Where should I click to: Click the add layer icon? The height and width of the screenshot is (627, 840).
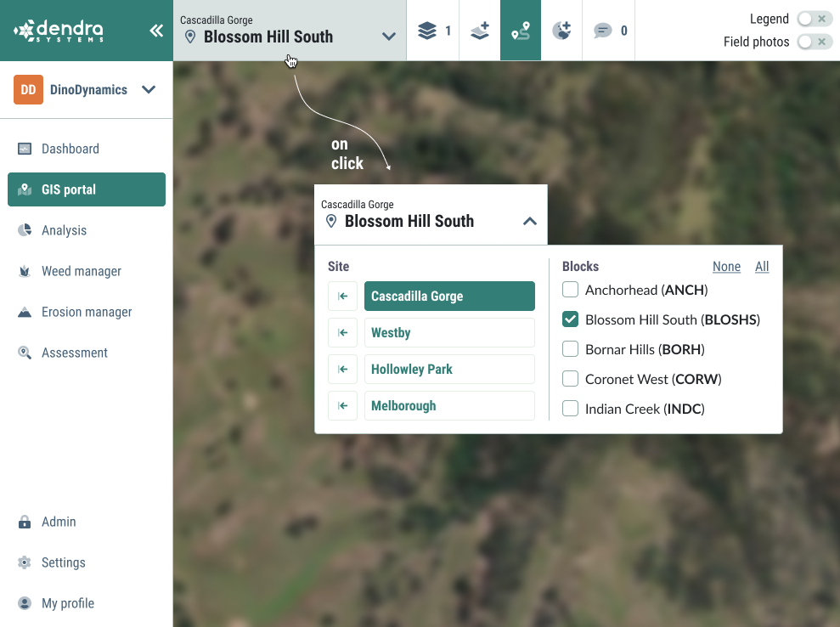pos(480,31)
